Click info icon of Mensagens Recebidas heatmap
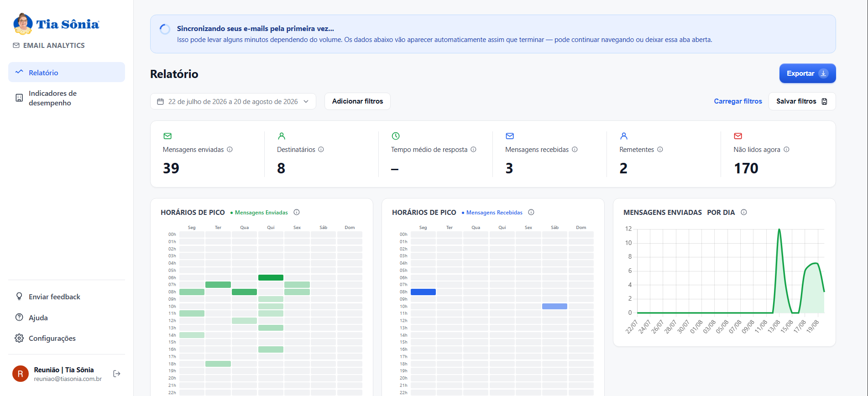Image resolution: width=868 pixels, height=396 pixels. click(531, 212)
